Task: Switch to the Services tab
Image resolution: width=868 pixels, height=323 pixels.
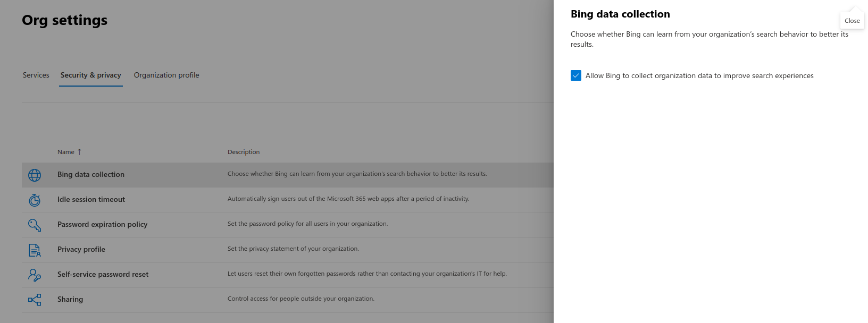Action: 36,75
